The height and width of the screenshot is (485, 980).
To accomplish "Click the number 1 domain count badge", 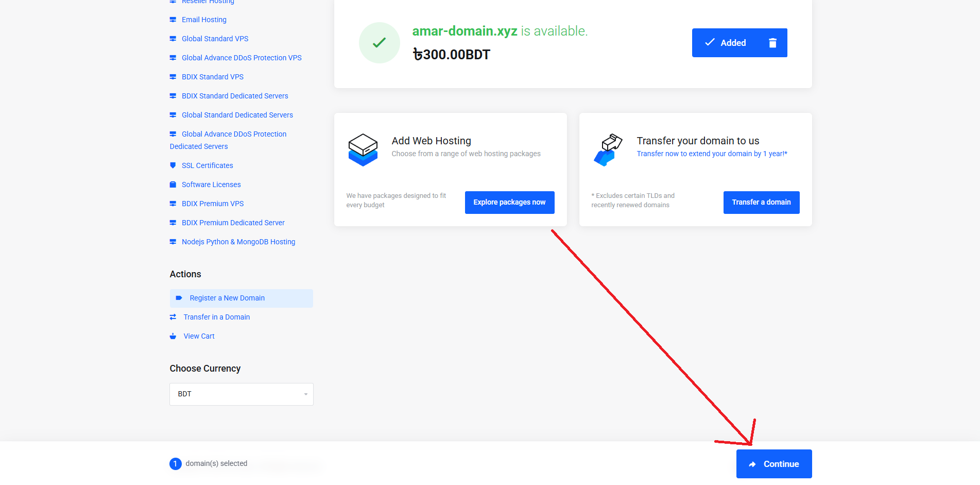I will [x=176, y=464].
